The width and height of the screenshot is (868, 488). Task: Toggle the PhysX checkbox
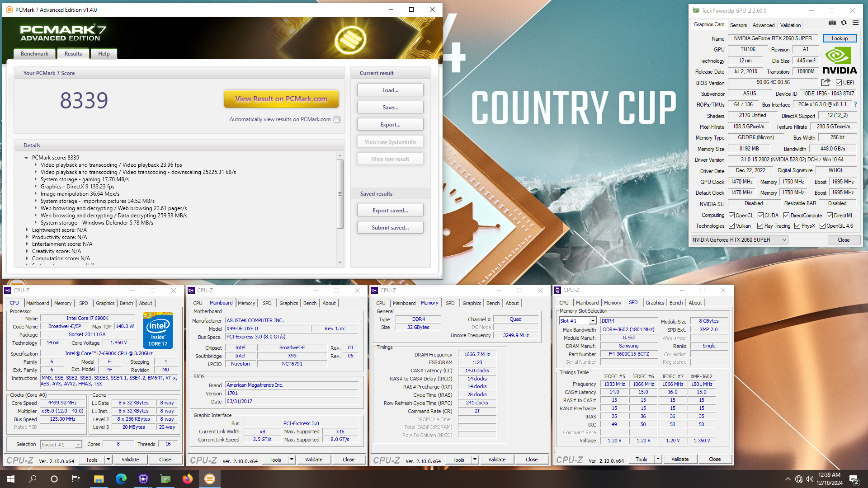[x=797, y=226]
